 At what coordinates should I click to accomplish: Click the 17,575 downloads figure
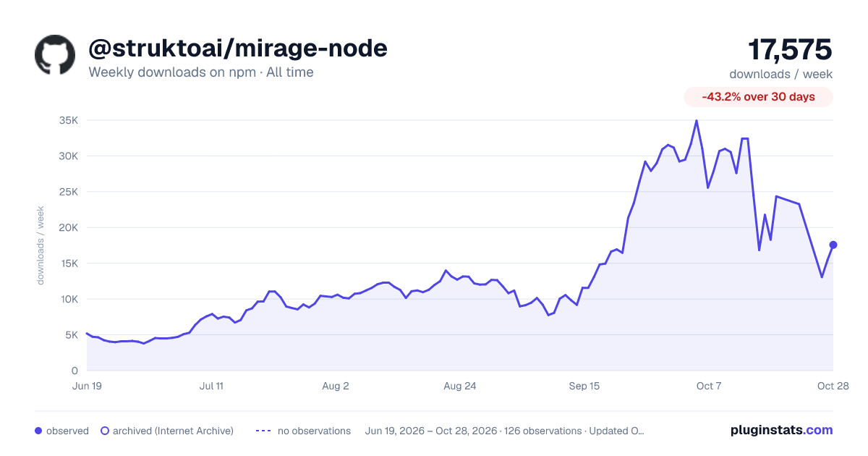(x=790, y=50)
